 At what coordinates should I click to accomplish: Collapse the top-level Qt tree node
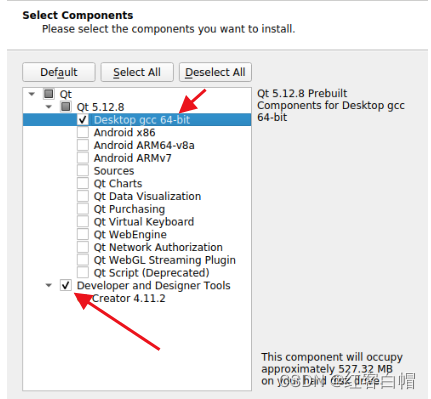pyautogui.click(x=32, y=94)
